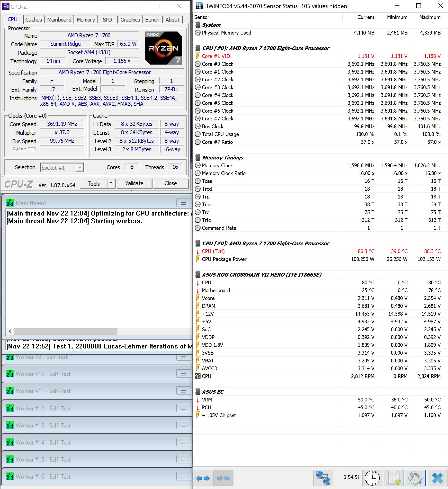Click the Main thread horizontal scrollbar thumb
This screenshot has height=489, width=448.
(66, 331)
